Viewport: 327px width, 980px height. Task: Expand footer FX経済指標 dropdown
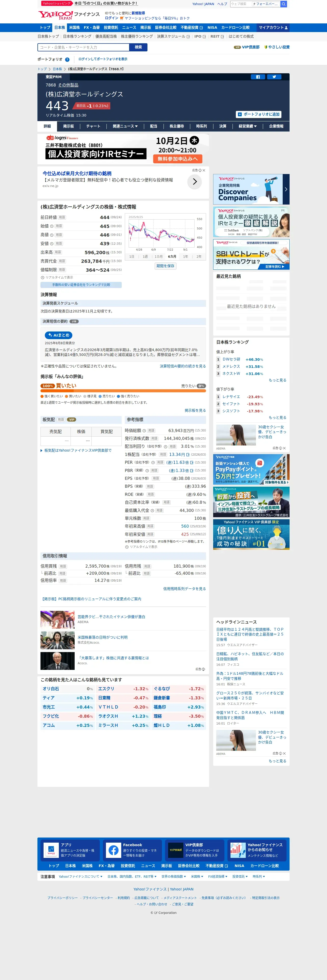217,876
